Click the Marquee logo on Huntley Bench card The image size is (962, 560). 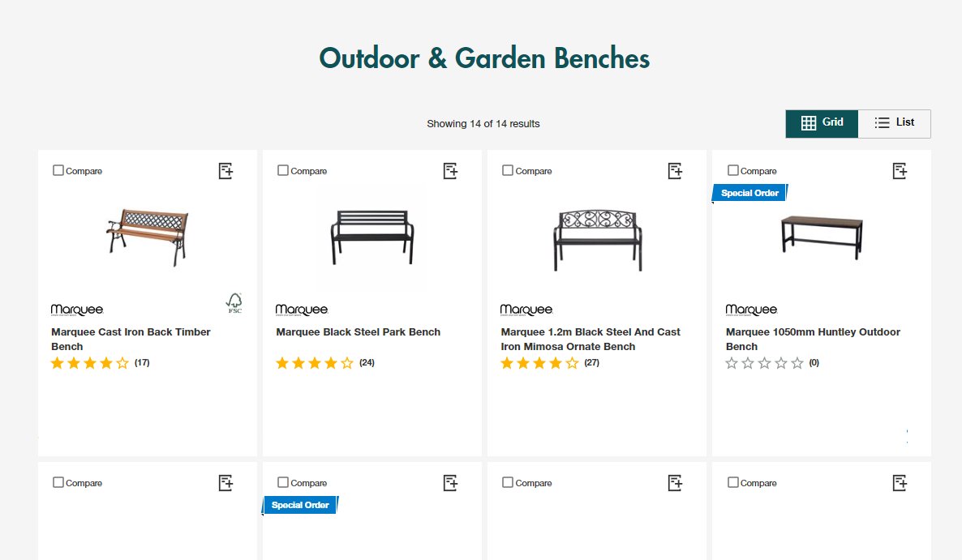(x=751, y=310)
